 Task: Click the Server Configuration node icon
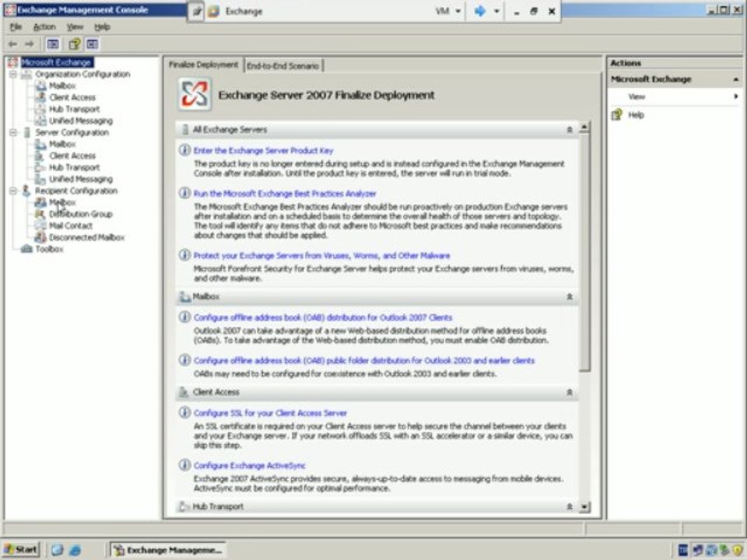click(26, 132)
